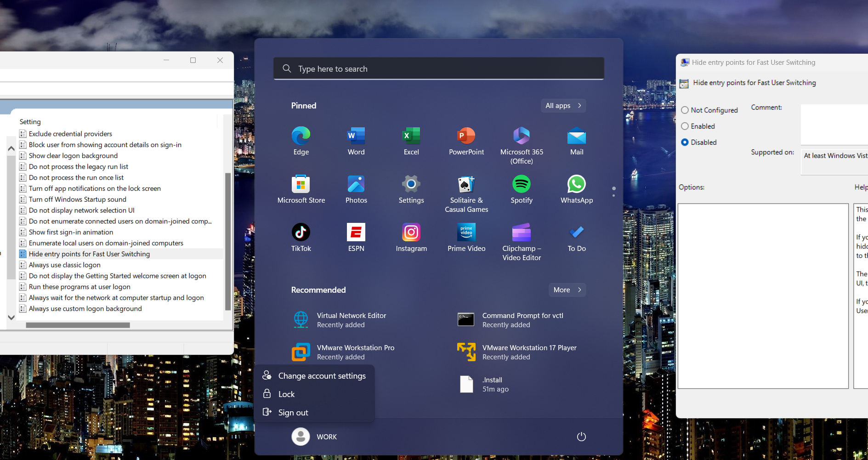Close the Group Policy Editor window
Screen dimensions: 868x460
click(x=220, y=60)
